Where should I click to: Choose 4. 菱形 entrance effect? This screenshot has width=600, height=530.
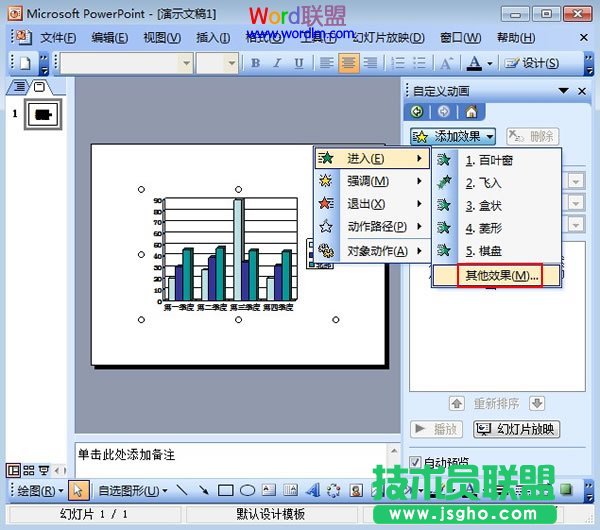pyautogui.click(x=497, y=228)
